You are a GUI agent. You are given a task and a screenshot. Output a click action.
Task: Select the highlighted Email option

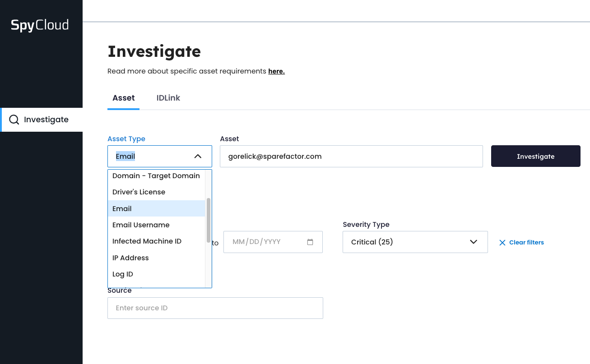tap(122, 209)
